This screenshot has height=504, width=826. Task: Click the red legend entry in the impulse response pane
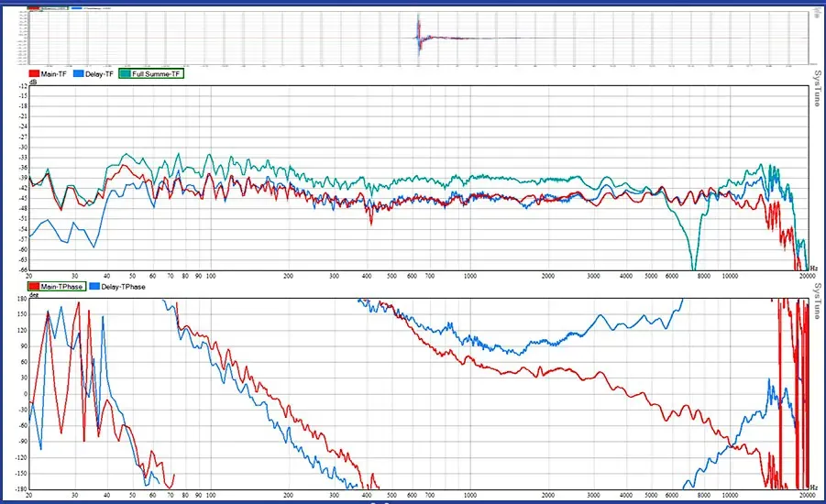(46, 7)
